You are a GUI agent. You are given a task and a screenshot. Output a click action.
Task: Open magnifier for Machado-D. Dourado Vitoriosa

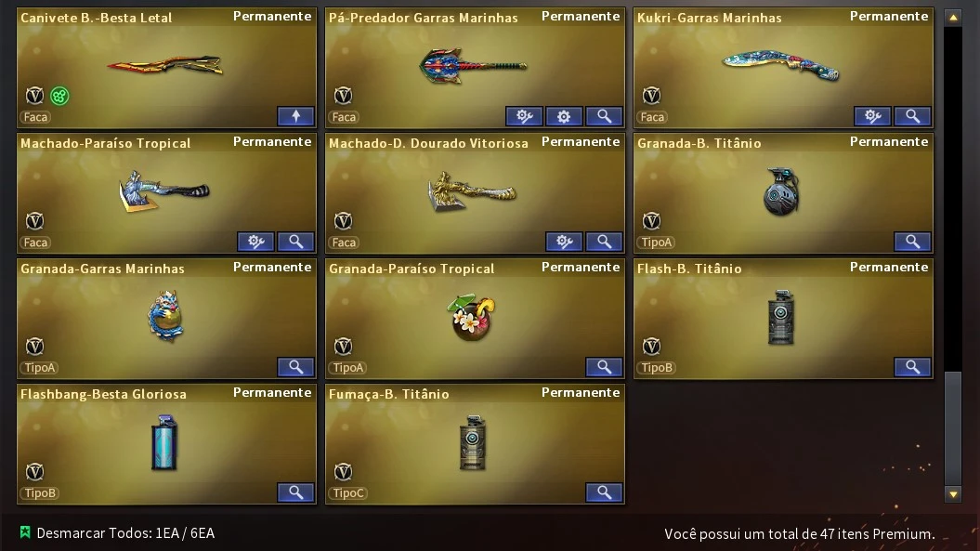coord(604,242)
